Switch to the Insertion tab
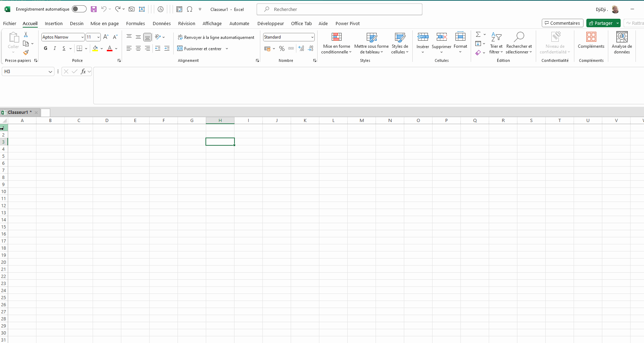Screen dimensions: 644x343 54,24
